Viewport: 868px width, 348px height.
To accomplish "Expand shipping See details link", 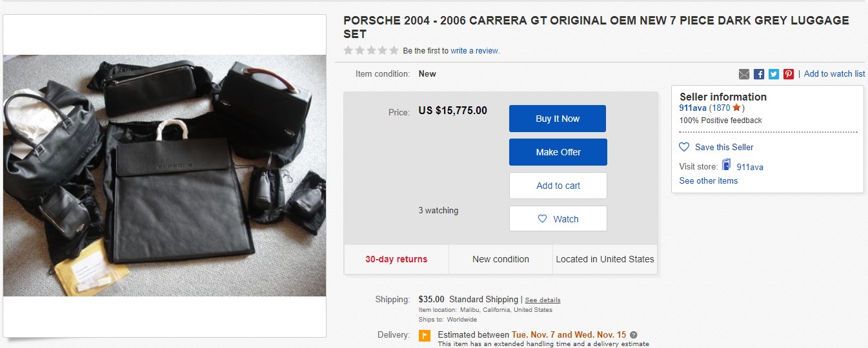I will pos(543,300).
